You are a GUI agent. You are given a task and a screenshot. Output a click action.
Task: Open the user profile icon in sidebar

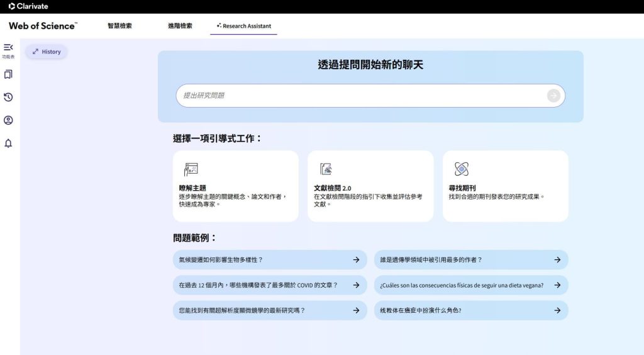pyautogui.click(x=8, y=120)
